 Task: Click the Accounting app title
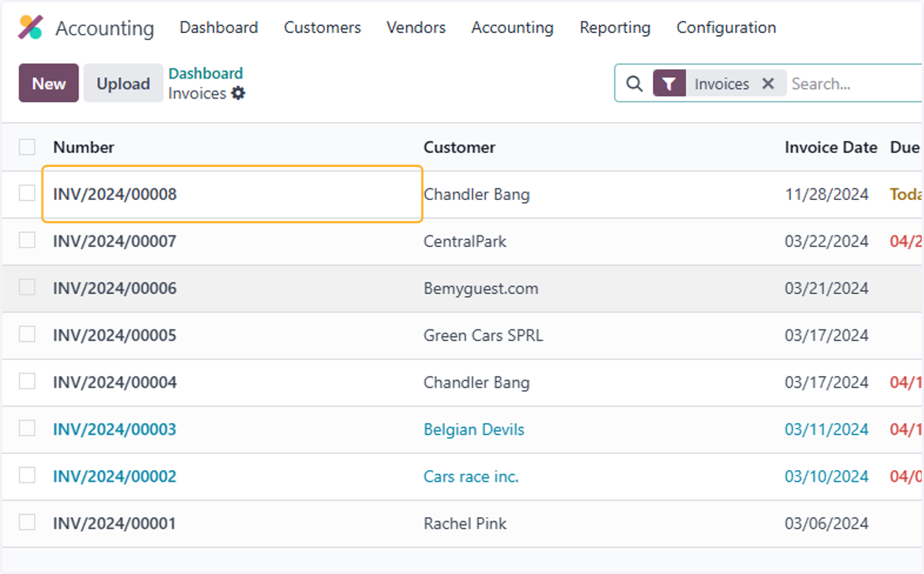105,28
